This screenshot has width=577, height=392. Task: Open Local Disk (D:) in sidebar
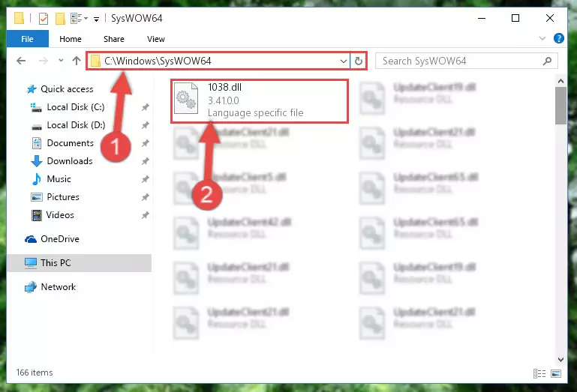pyautogui.click(x=76, y=125)
